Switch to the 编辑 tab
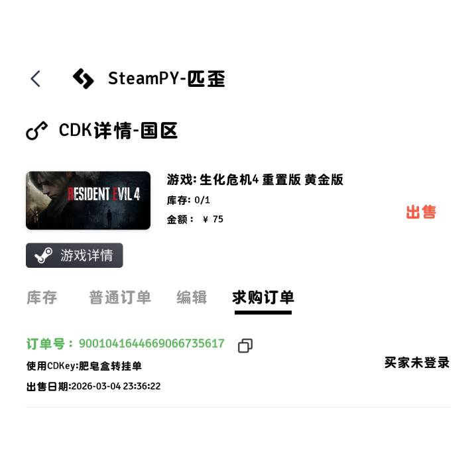This screenshot has width=476, height=476. pyautogui.click(x=192, y=297)
